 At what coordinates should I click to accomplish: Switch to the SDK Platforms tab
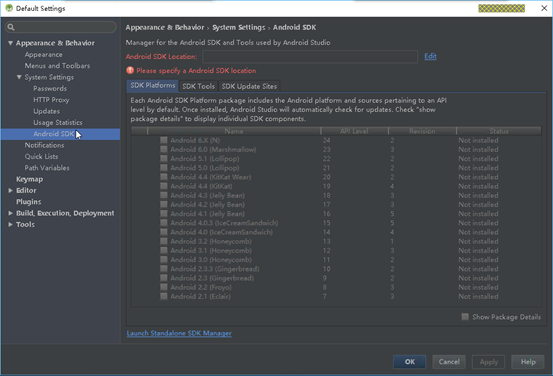153,86
